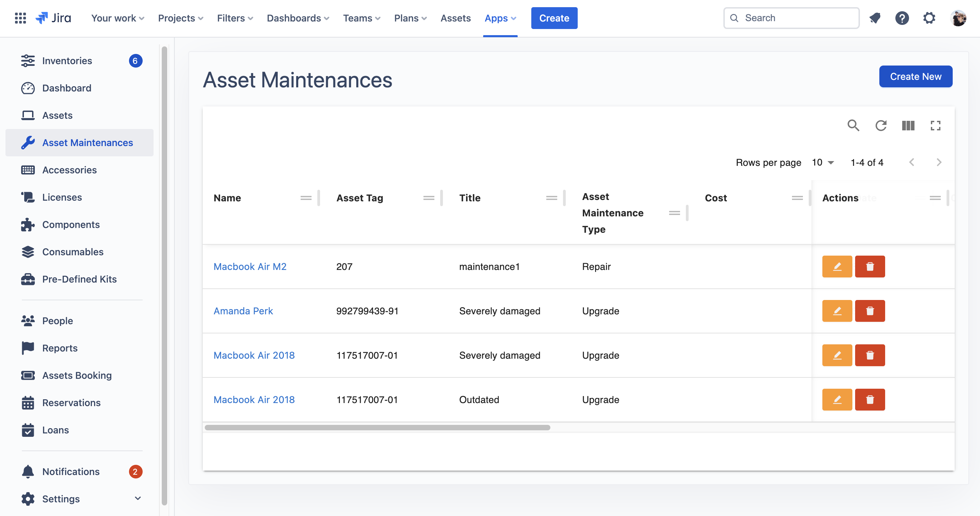Open the Jira app switcher grid
Image resolution: width=980 pixels, height=516 pixels.
click(x=20, y=18)
